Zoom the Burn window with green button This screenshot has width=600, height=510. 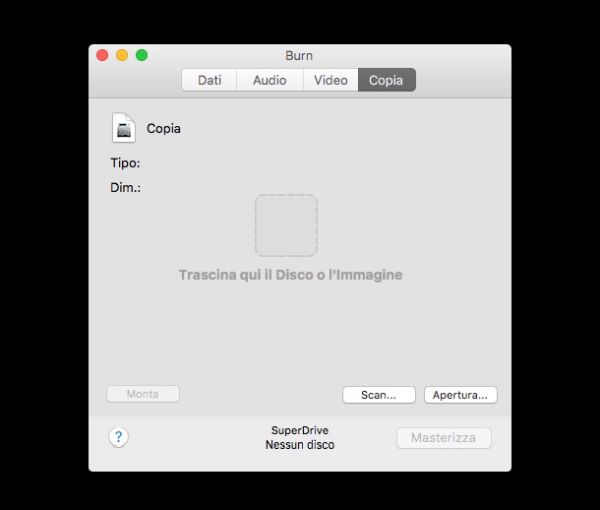[142, 55]
